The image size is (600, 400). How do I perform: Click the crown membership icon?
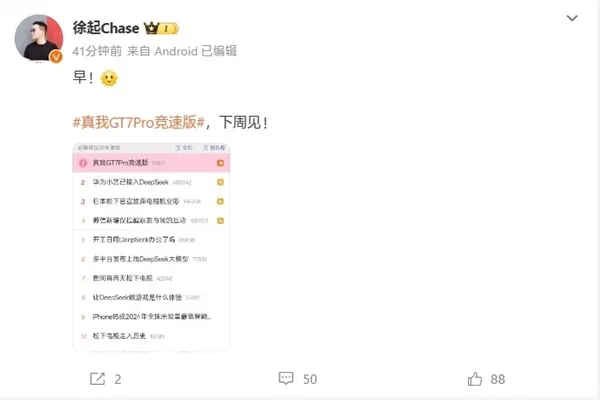click(151, 28)
